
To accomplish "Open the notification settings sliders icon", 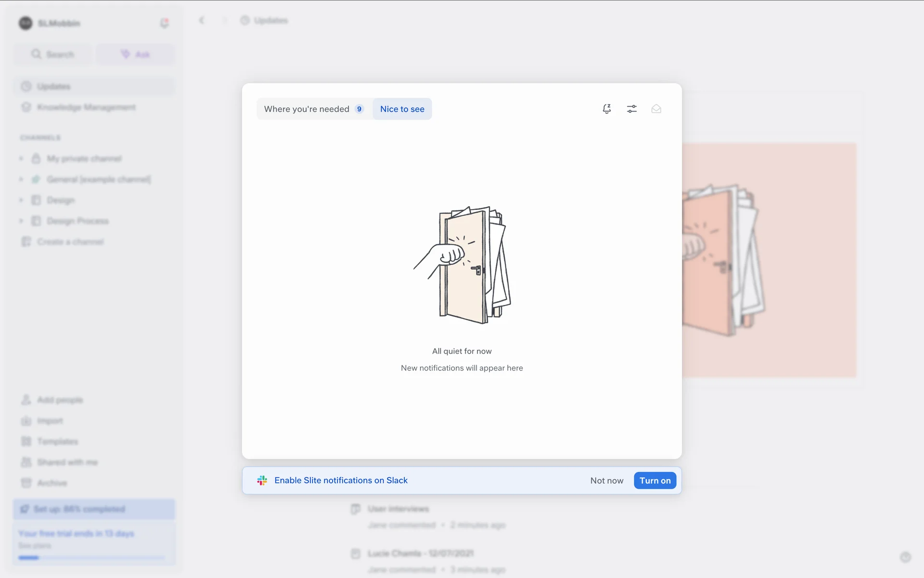I will click(631, 109).
